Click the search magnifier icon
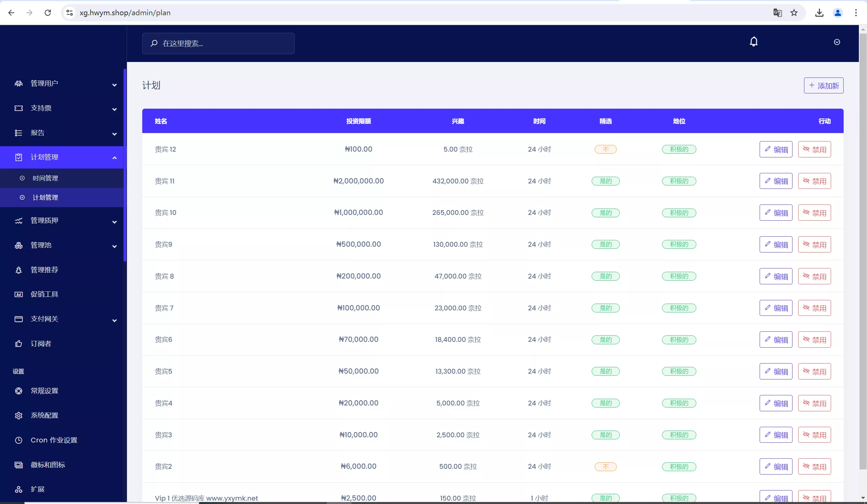 point(154,43)
